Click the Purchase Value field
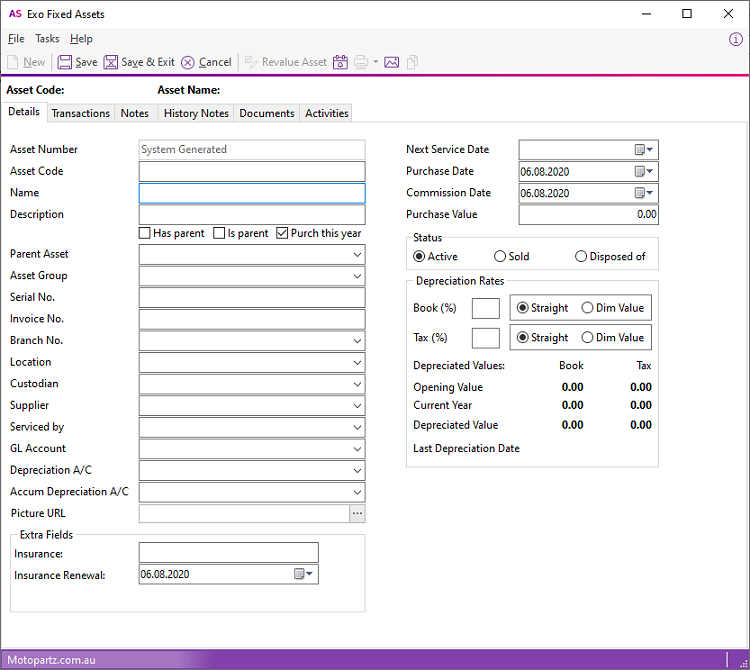This screenshot has width=750, height=670. point(588,214)
